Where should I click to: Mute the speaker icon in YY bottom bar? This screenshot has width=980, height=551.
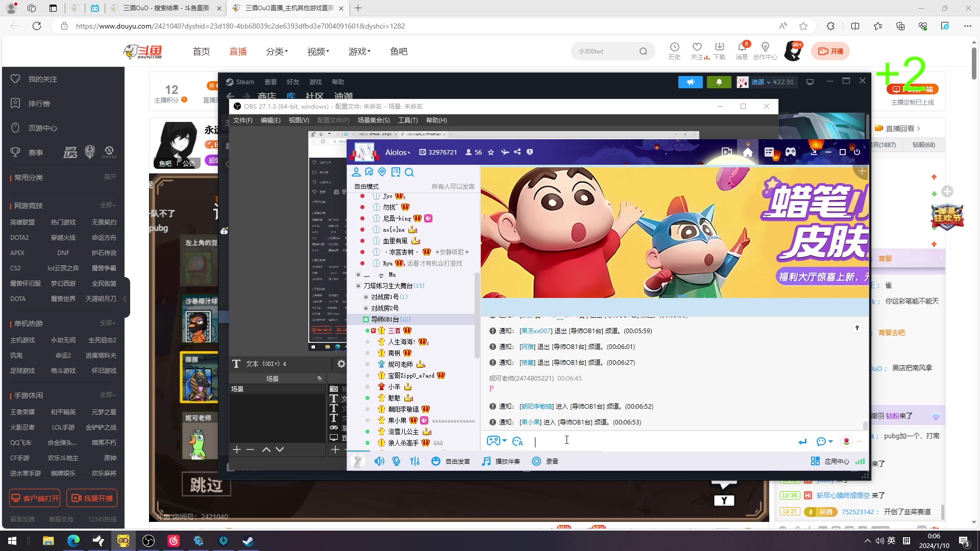(x=379, y=461)
